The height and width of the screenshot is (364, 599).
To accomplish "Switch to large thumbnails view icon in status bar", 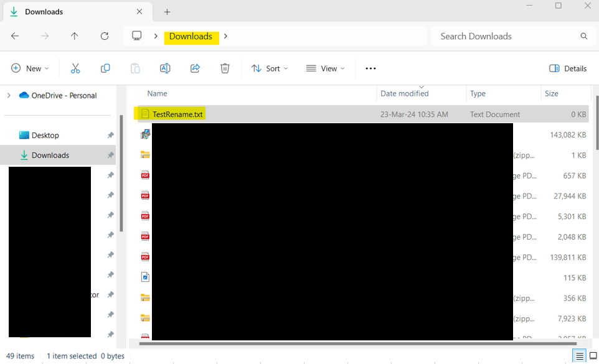I will tap(593, 356).
